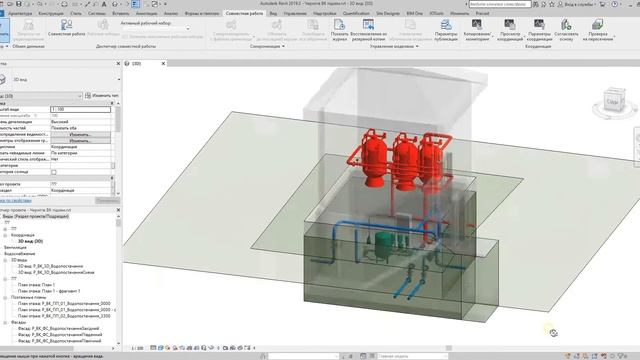Expand Синхронизация panel title arrow
Viewport: 640px width, 360px height.
(283, 47)
